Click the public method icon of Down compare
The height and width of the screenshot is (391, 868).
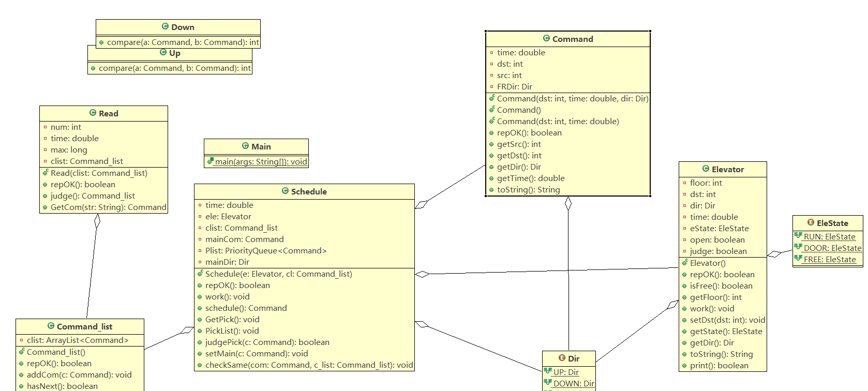[101, 42]
